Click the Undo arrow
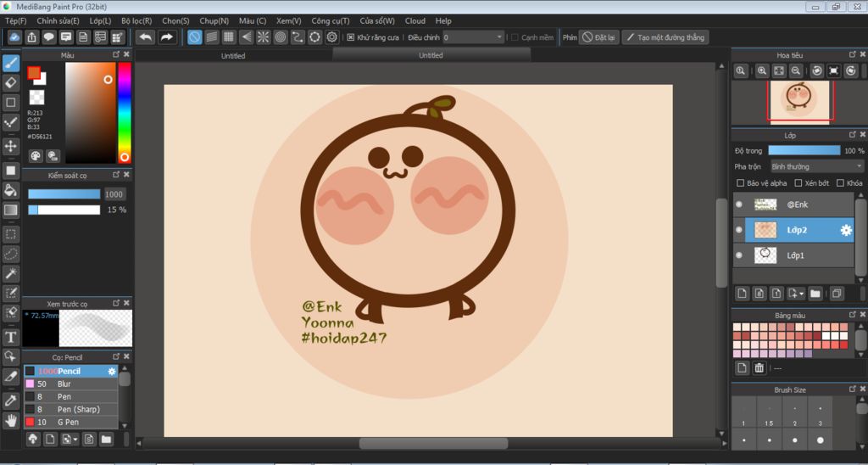This screenshot has height=465, width=868. pyautogui.click(x=146, y=37)
